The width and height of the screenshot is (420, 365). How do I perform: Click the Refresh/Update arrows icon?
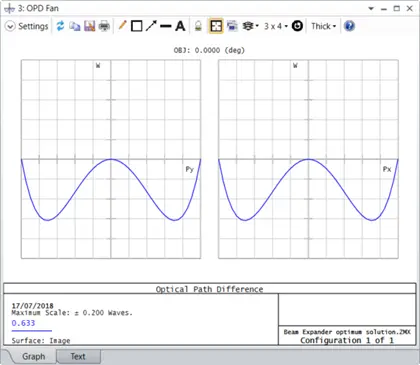pos(60,26)
